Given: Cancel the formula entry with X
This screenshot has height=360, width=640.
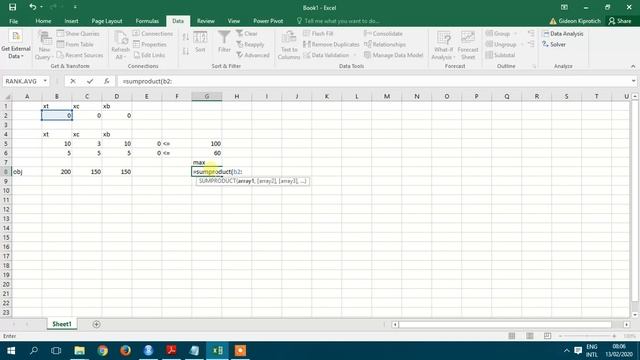Looking at the screenshot, I should (x=73, y=81).
